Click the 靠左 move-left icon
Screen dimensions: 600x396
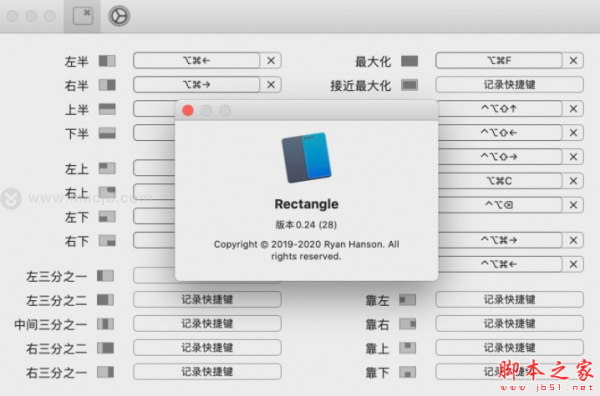[408, 300]
